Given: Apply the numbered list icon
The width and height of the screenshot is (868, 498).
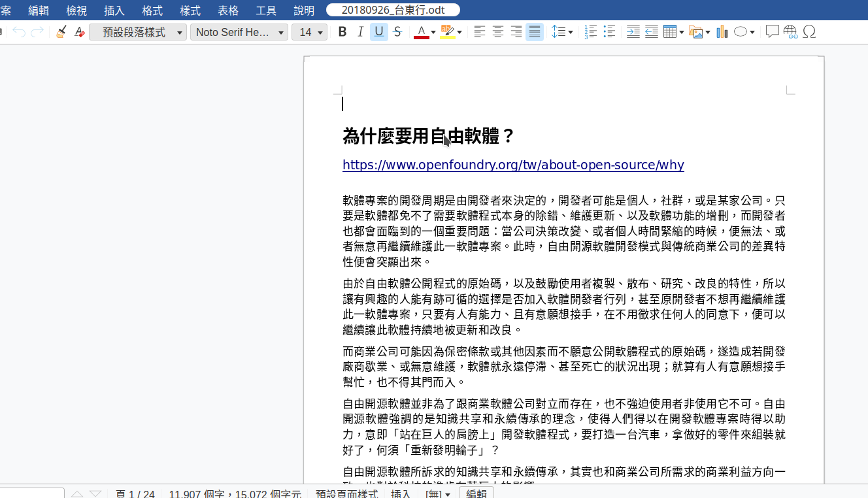Looking at the screenshot, I should [x=591, y=32].
